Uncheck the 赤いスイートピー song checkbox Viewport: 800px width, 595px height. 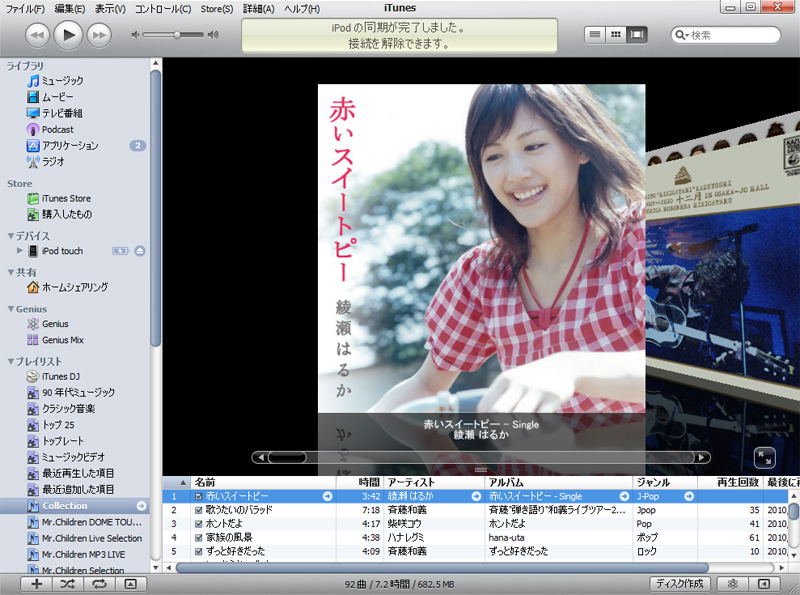[x=198, y=497]
